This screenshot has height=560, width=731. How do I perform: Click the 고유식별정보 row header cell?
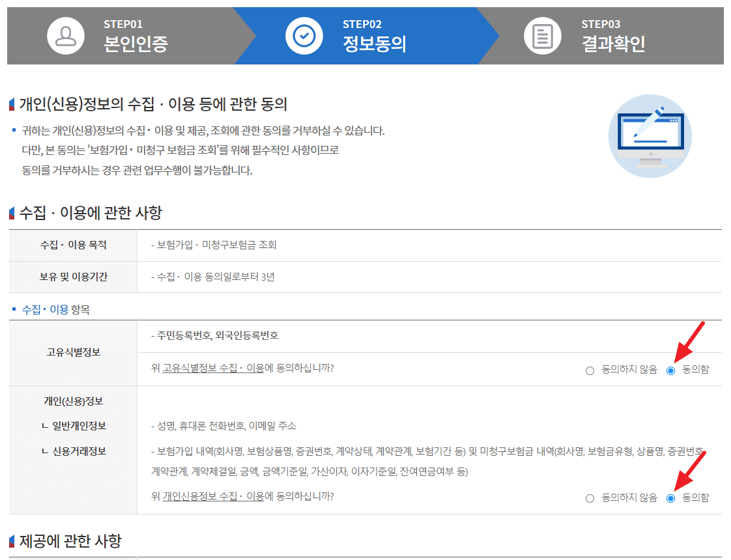tap(73, 353)
